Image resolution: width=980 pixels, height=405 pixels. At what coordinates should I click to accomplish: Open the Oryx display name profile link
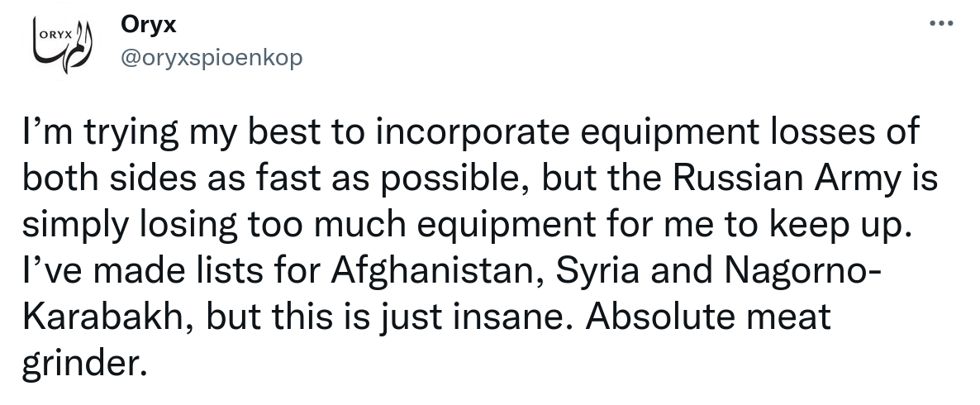149,25
